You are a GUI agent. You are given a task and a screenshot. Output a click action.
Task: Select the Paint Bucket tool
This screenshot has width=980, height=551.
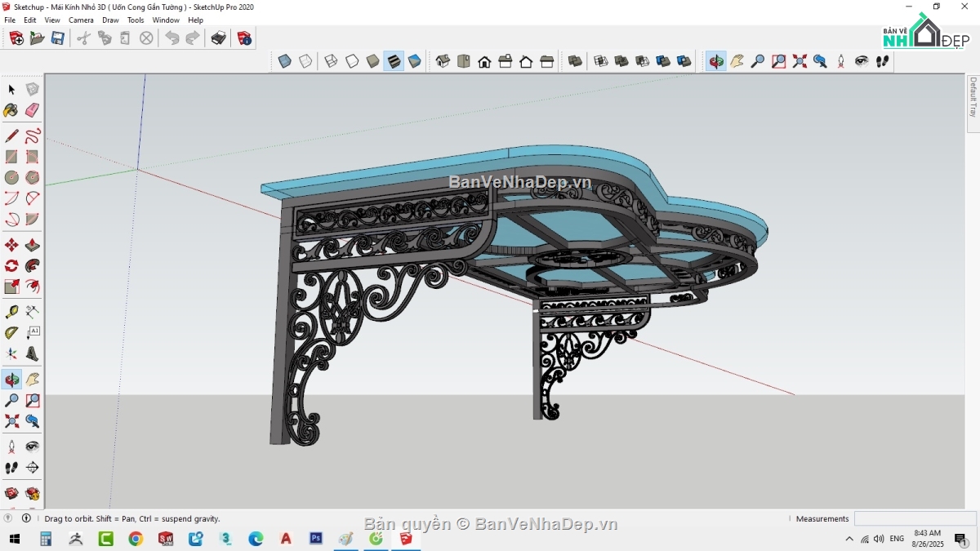pos(11,111)
